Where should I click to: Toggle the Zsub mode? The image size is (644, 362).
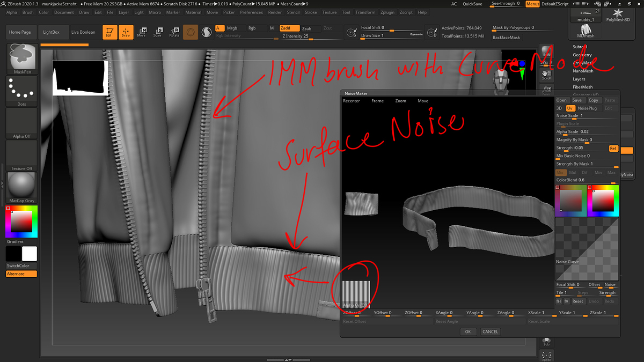(306, 28)
